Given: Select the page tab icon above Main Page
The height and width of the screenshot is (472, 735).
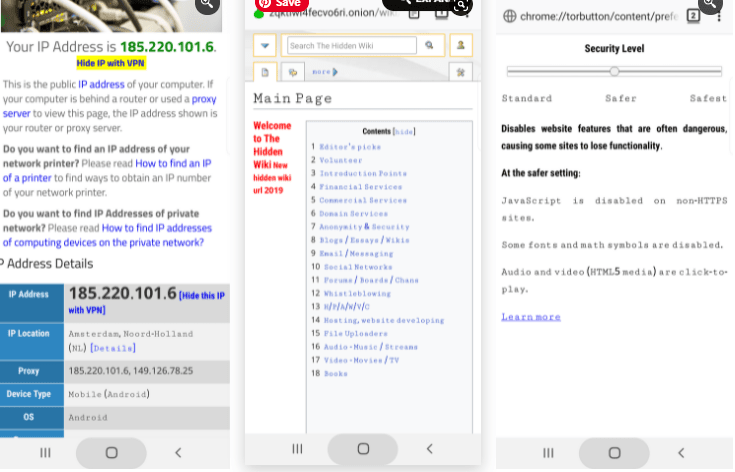Looking at the screenshot, I should point(265,73).
